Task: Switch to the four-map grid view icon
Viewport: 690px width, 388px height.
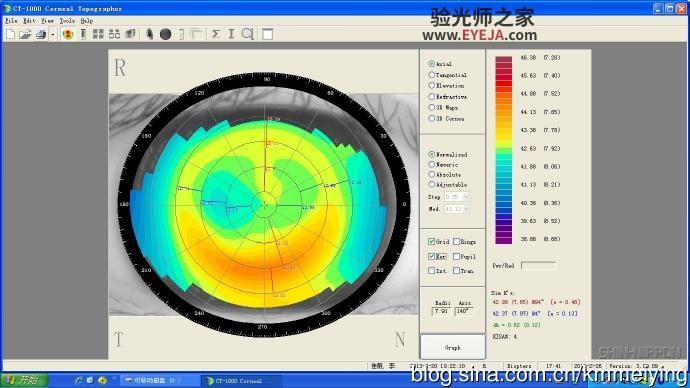Action: [x=98, y=34]
